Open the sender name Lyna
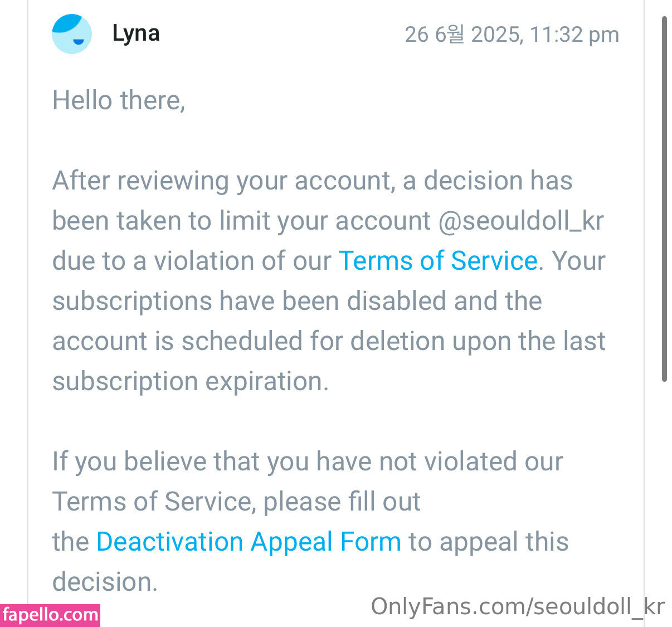Image resolution: width=672 pixels, height=627 pixels. (136, 33)
